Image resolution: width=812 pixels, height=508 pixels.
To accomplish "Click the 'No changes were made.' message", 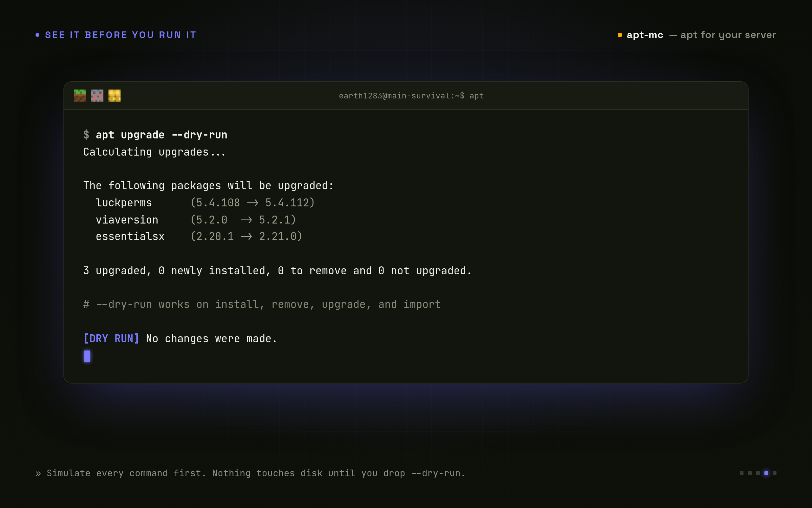I will [x=212, y=339].
